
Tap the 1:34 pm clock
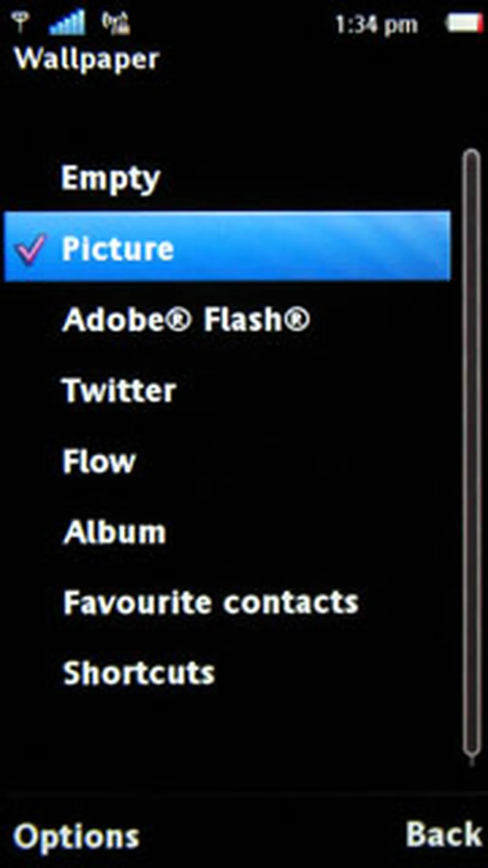click(376, 25)
